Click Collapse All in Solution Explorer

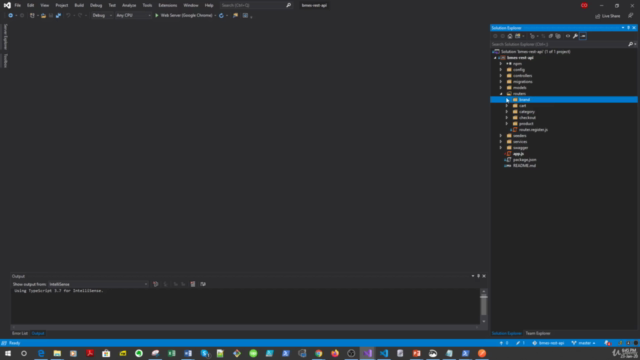click(550, 36)
